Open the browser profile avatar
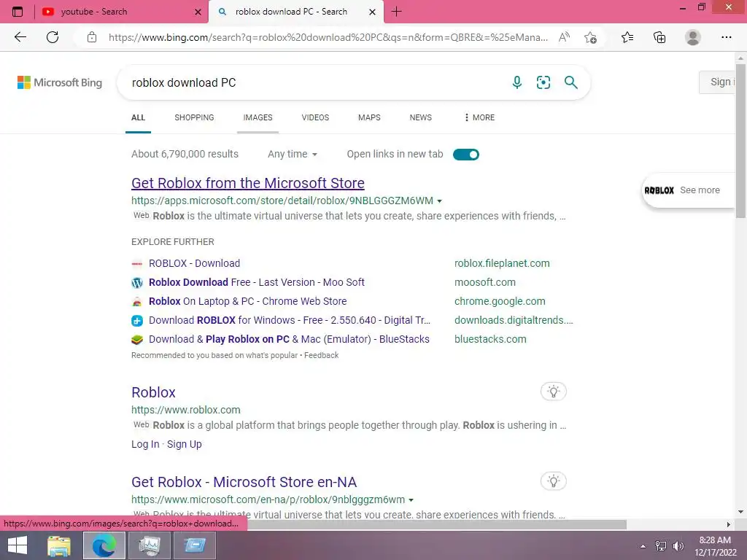Screen dimensions: 747x560 click(693, 37)
